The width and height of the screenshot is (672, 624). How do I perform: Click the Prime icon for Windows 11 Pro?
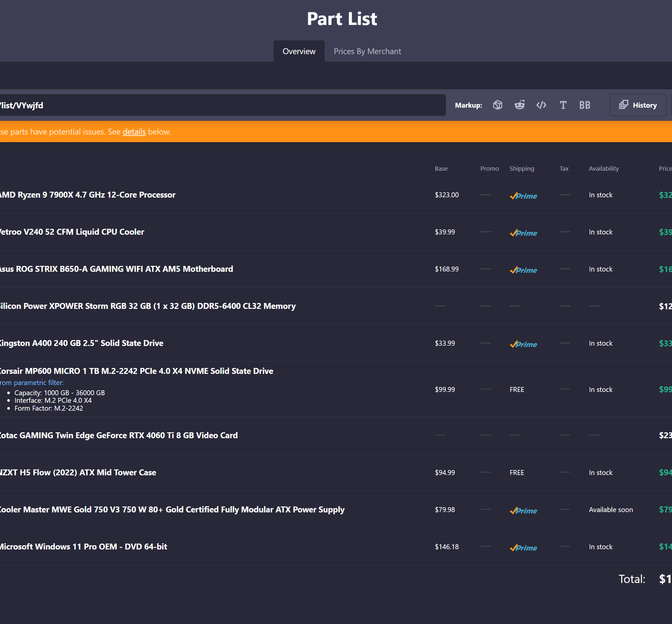(x=523, y=547)
